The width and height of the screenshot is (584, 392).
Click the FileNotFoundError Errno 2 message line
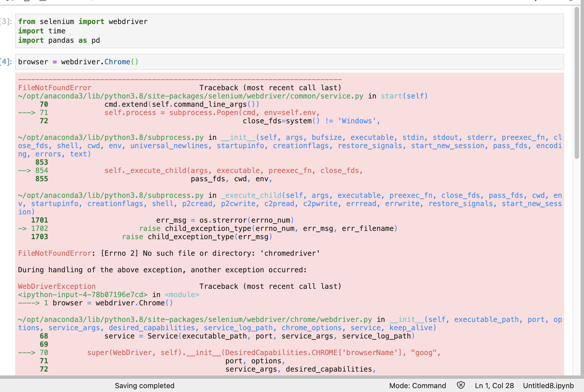click(169, 253)
